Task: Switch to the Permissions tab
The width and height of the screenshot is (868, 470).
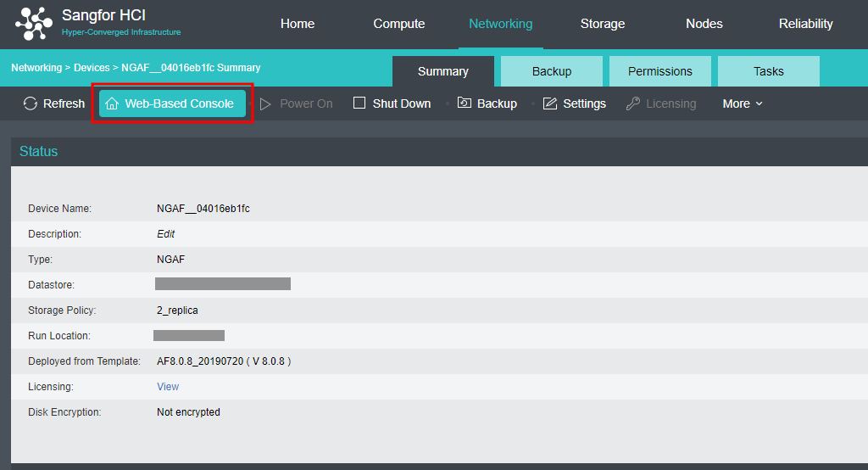Action: (659, 71)
